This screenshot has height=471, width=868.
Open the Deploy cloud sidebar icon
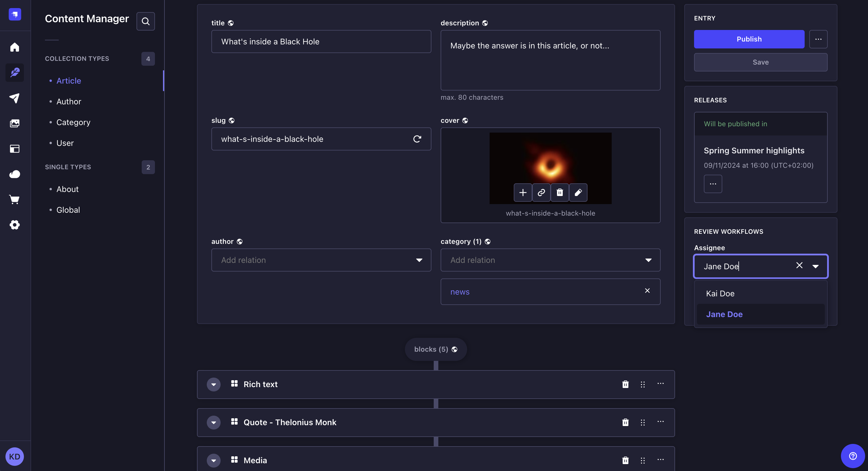point(14,174)
